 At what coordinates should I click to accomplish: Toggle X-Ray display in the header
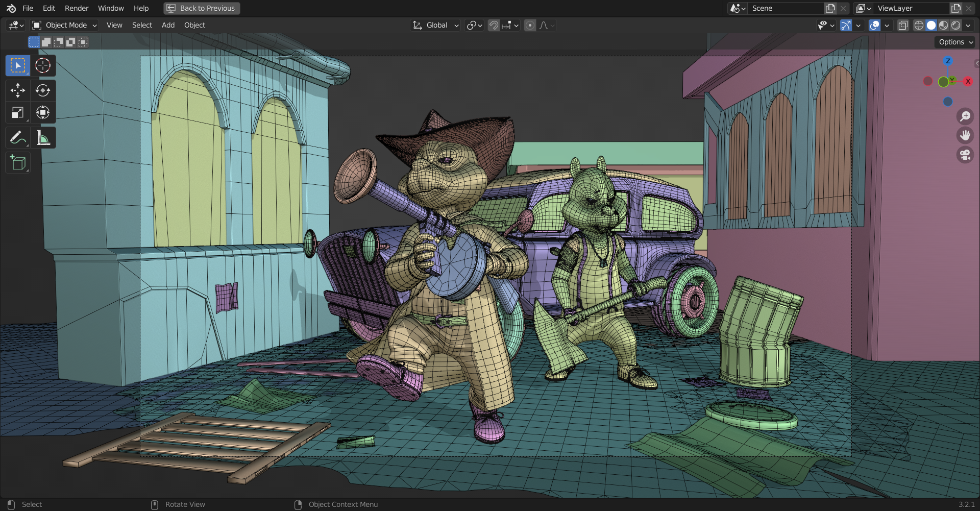click(x=902, y=26)
